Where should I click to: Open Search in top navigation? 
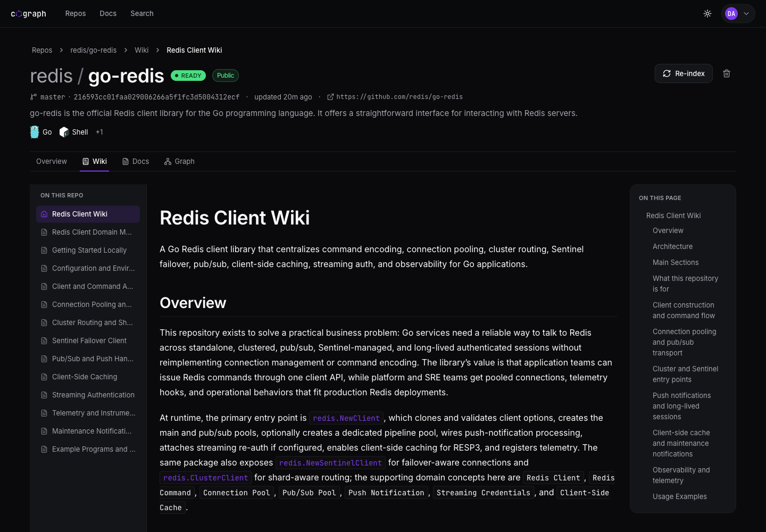142,14
